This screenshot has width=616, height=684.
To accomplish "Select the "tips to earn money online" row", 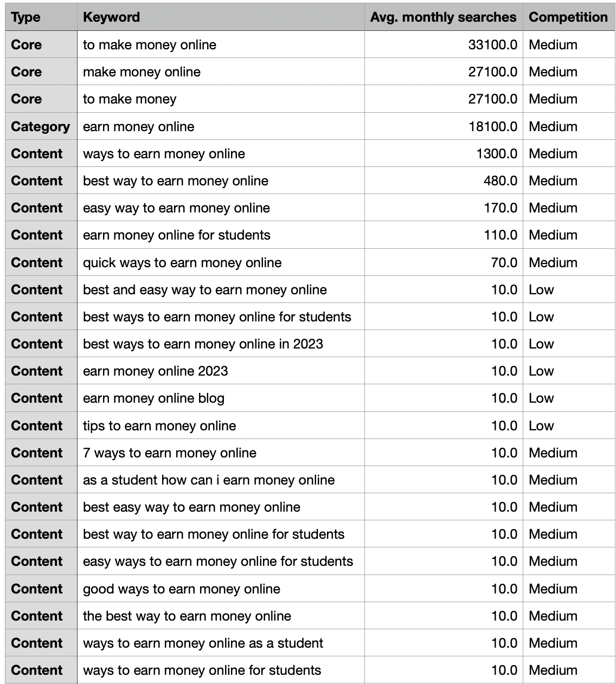I will [159, 426].
